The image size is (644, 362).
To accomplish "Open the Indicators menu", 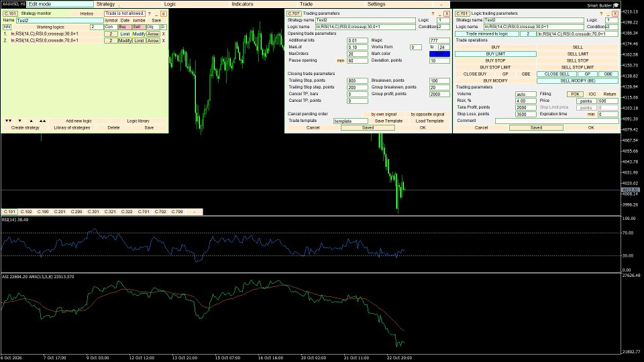I will [x=242, y=4].
